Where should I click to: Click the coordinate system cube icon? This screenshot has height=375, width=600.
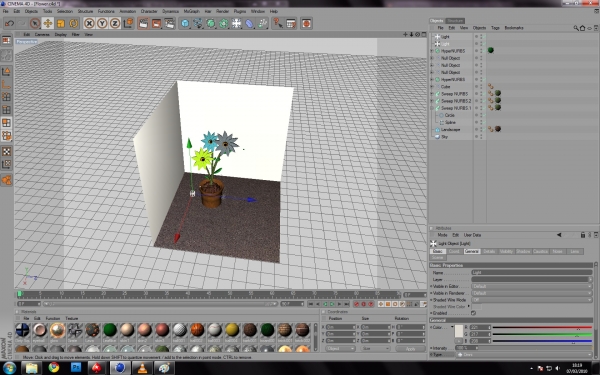click(129, 23)
